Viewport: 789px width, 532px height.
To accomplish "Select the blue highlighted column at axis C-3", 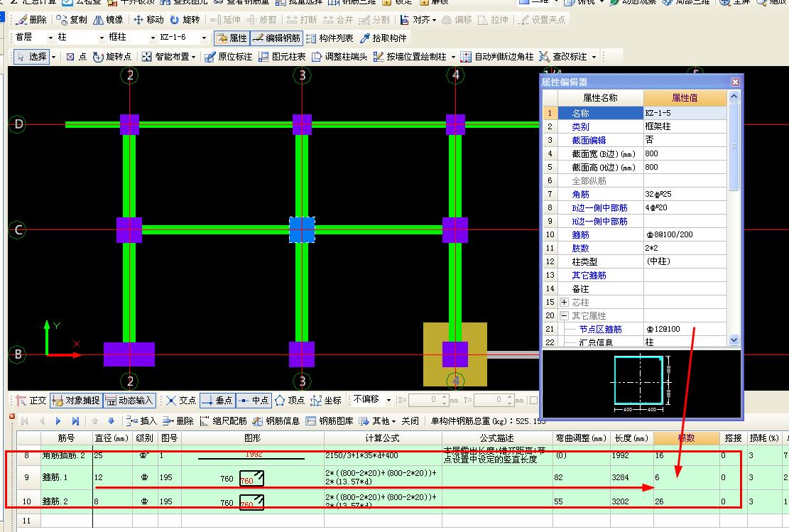I will (302, 230).
